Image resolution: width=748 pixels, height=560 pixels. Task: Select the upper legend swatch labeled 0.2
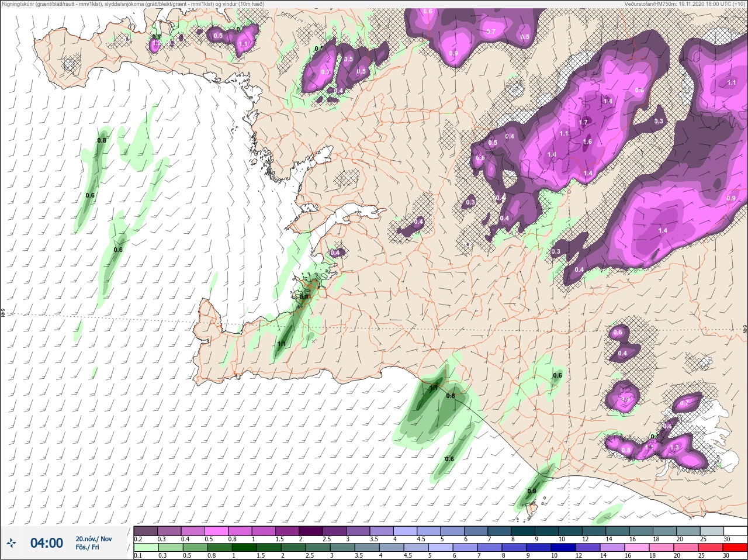(146, 531)
